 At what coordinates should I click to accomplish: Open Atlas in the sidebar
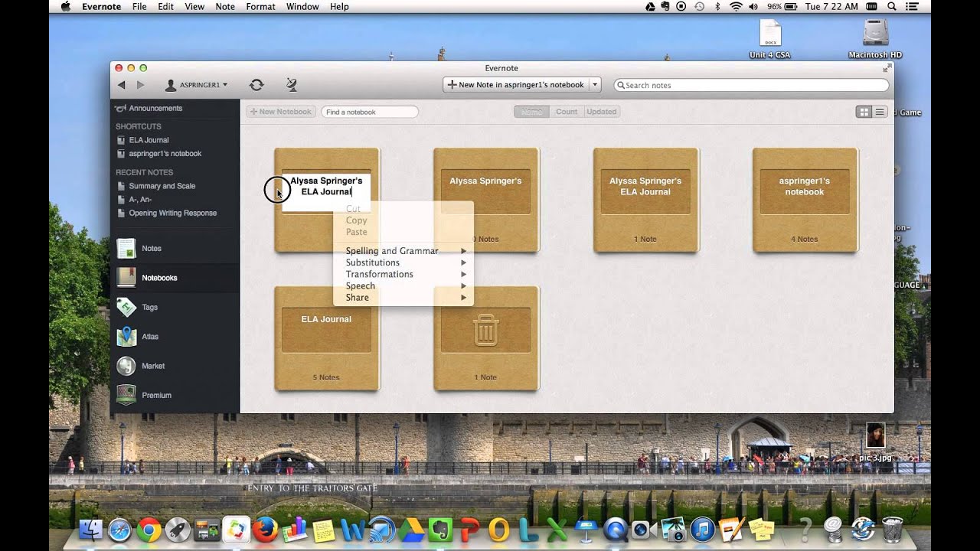point(175,337)
